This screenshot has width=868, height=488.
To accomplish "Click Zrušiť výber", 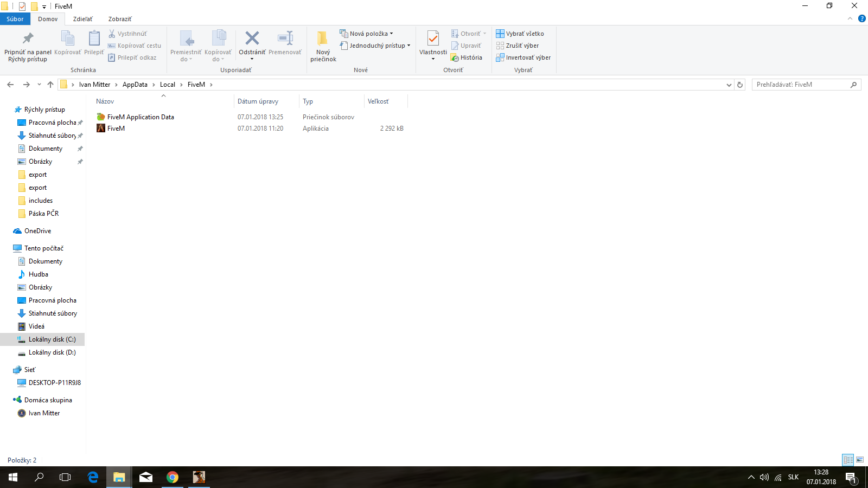I will point(518,46).
